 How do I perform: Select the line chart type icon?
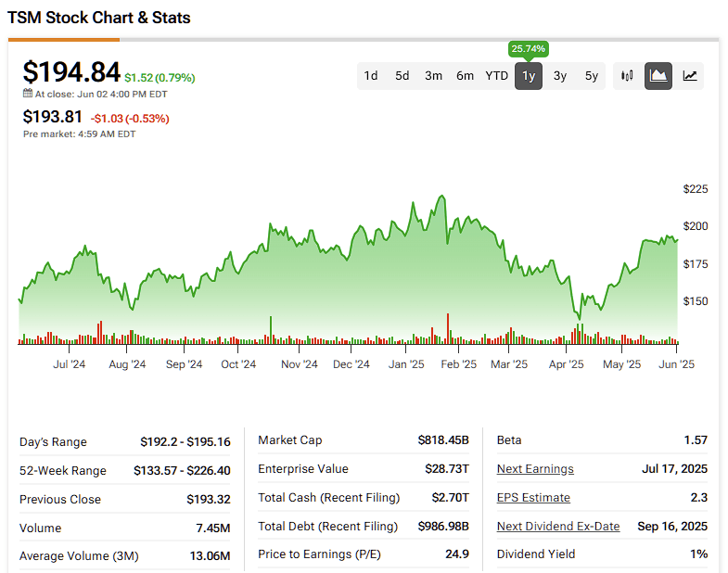690,76
